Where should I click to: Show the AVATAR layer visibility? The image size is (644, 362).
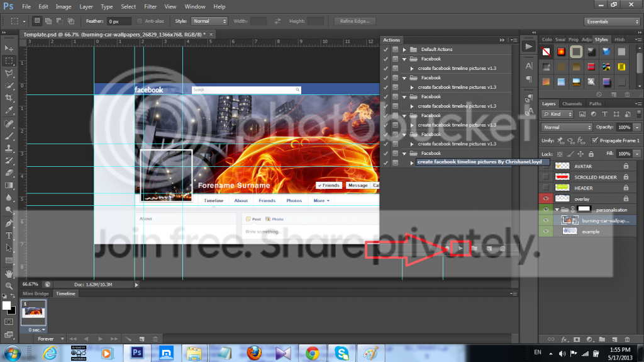coord(546,166)
